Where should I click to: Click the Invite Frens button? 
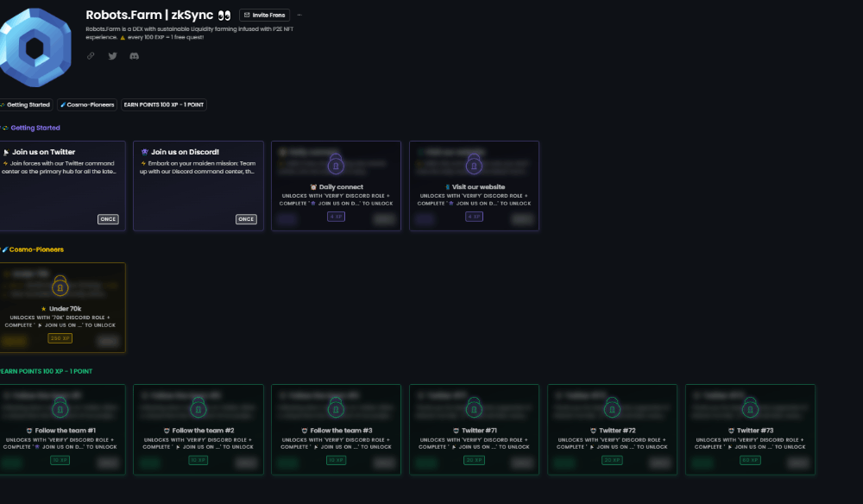(x=264, y=15)
